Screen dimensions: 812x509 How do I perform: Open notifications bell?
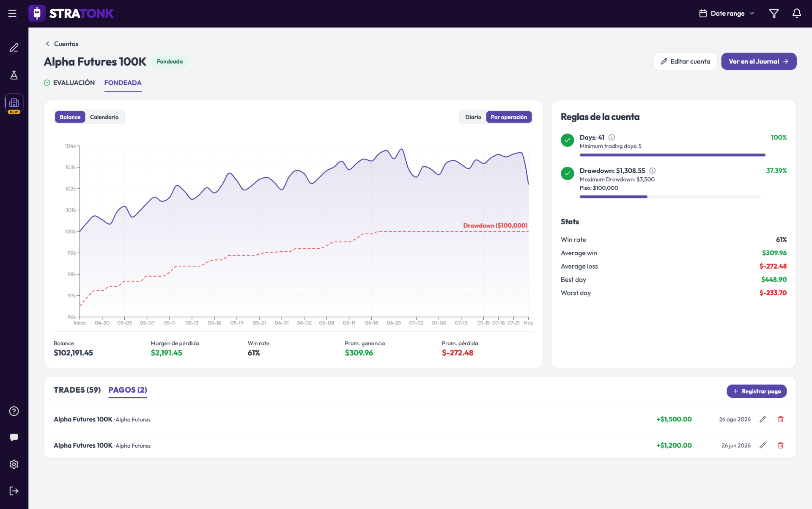pyautogui.click(x=796, y=14)
